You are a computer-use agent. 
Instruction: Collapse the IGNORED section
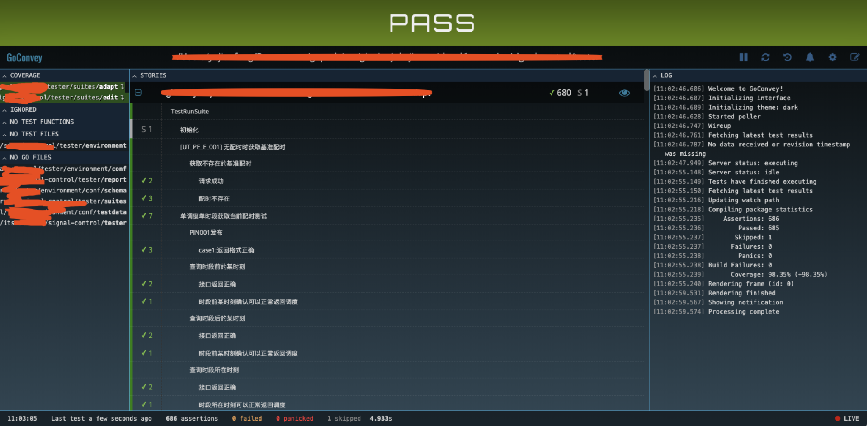click(x=19, y=109)
